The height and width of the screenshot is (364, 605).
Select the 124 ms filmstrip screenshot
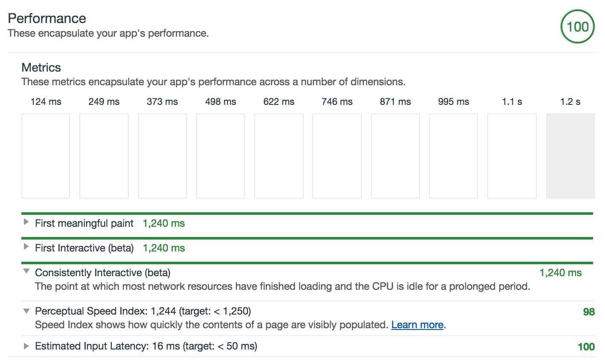pyautogui.click(x=46, y=156)
